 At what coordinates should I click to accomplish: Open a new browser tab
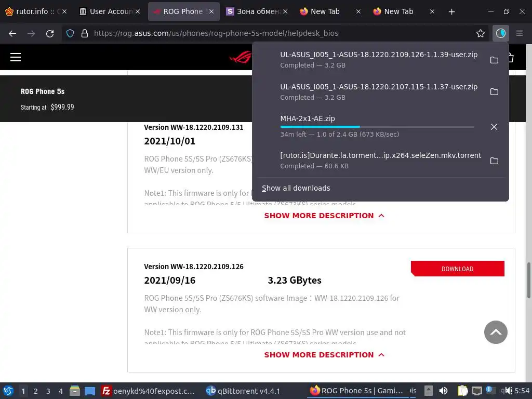pyautogui.click(x=451, y=12)
